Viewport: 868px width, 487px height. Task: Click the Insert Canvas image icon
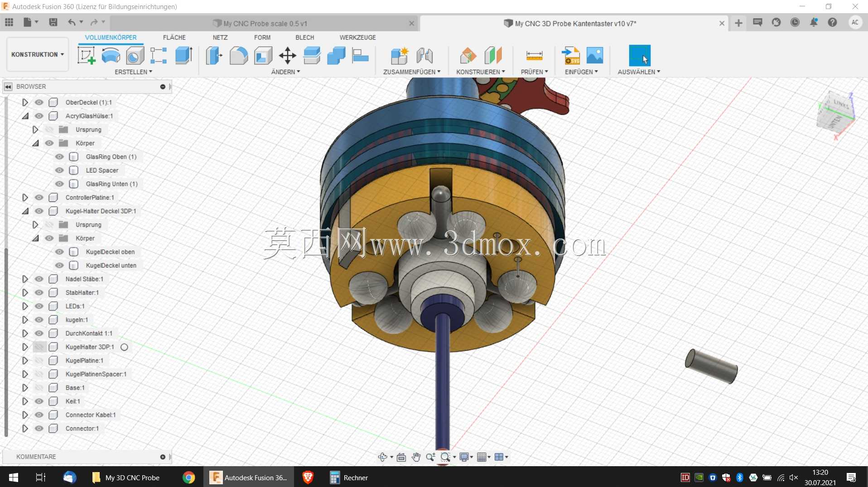(595, 56)
